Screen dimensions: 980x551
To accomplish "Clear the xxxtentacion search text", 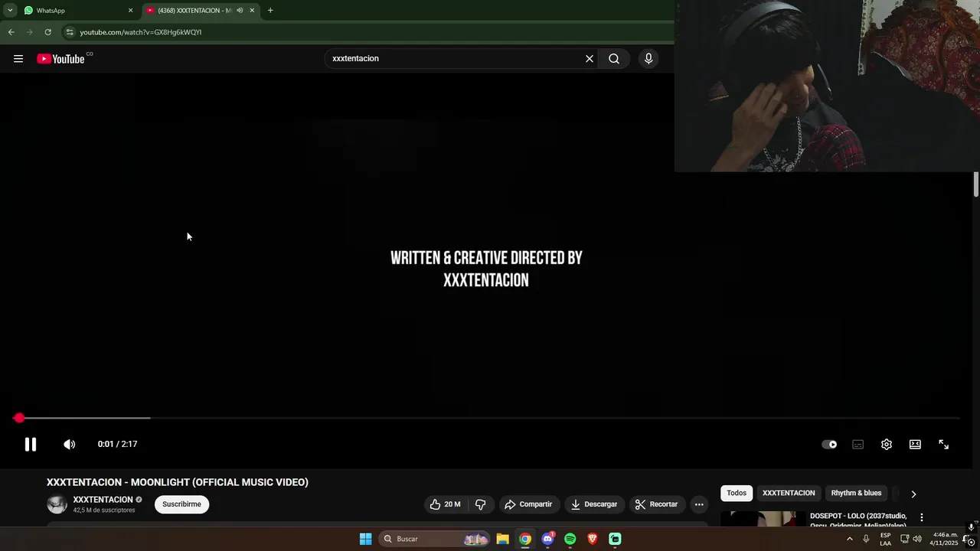I will point(590,59).
